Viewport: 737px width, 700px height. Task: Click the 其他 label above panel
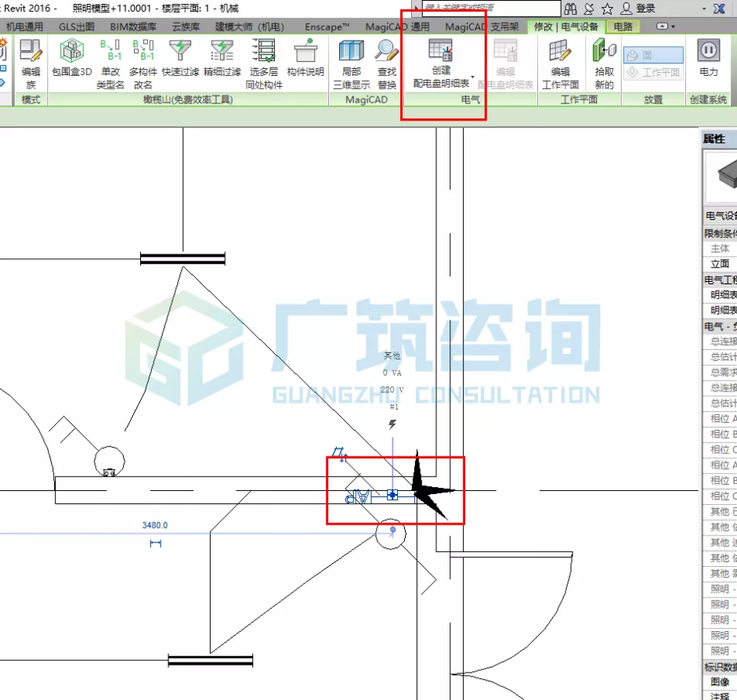392,355
